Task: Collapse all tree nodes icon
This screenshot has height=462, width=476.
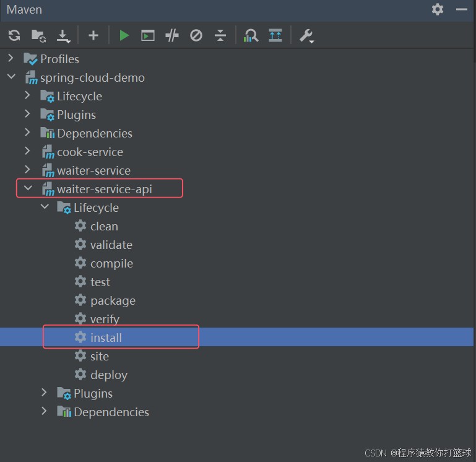Action: click(220, 35)
